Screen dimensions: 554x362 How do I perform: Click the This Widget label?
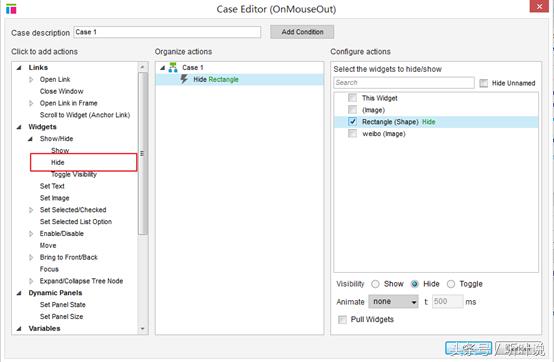coord(379,98)
